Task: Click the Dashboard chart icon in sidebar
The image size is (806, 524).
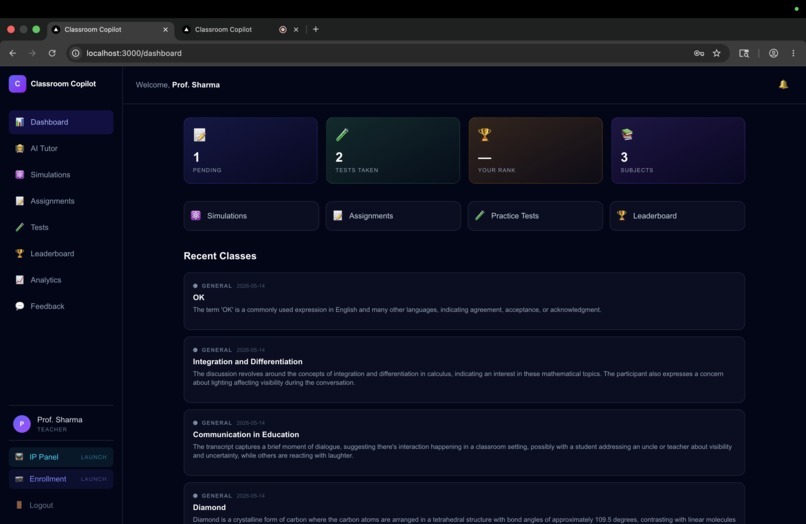Action: (x=20, y=122)
